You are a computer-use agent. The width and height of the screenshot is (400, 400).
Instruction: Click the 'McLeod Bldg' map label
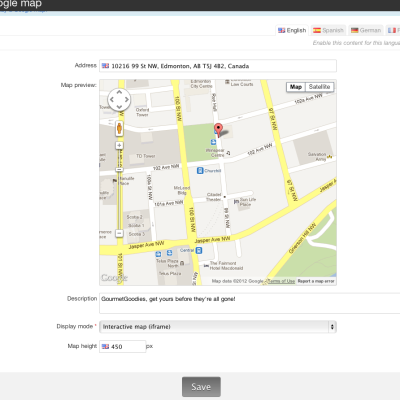pos(182,190)
